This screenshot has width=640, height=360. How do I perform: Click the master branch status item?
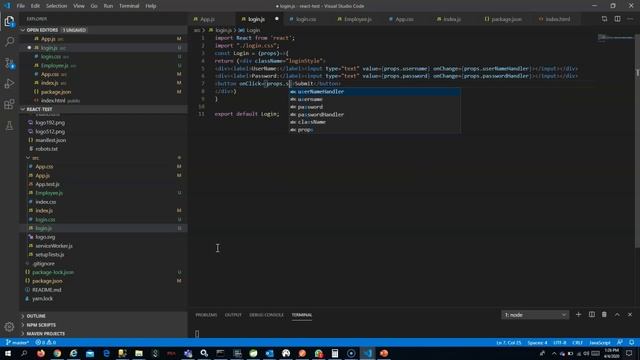tap(17, 342)
